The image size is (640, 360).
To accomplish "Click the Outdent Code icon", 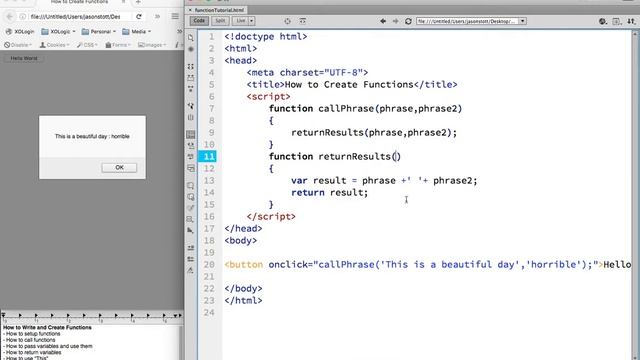I will 191,259.
